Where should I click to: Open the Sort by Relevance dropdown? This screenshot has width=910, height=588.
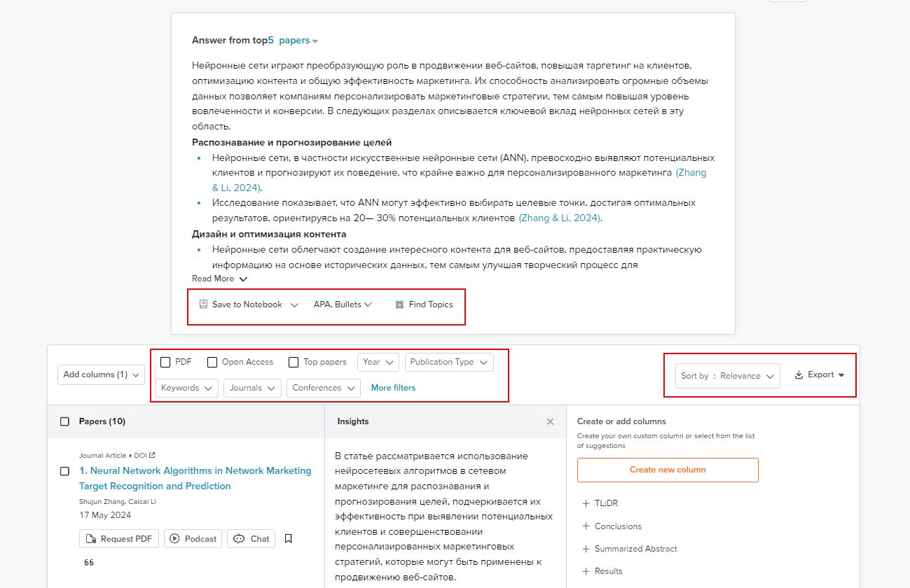click(x=727, y=375)
